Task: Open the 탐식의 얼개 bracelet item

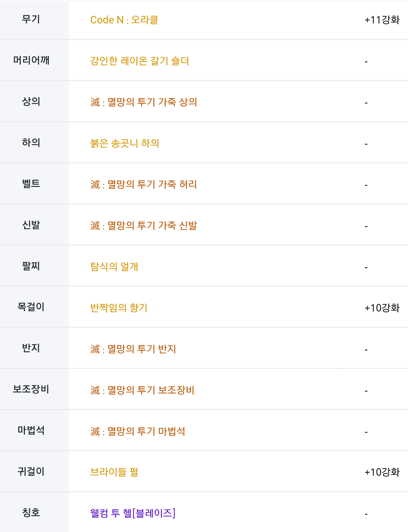Action: [x=114, y=267]
